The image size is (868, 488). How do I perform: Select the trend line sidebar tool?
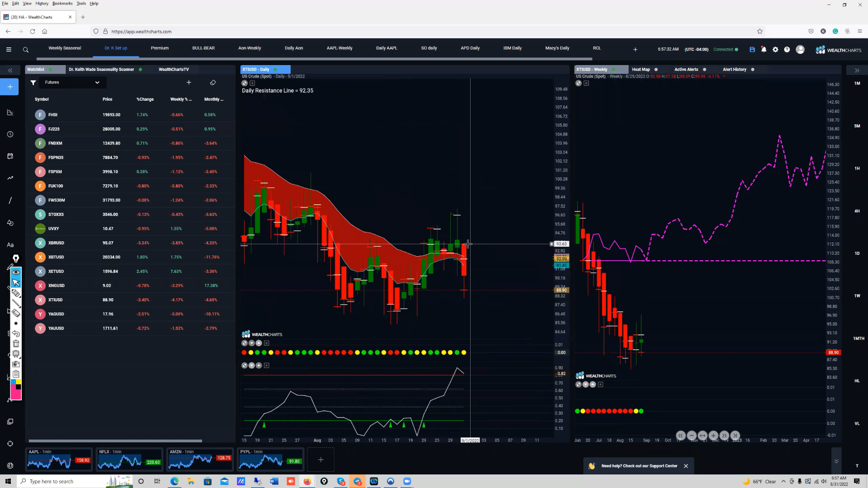tap(10, 200)
